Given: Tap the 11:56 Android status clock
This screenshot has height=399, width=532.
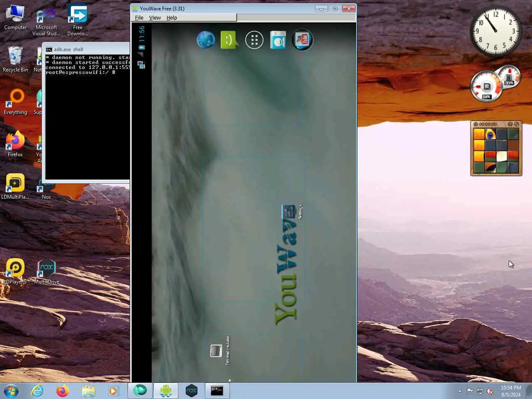Looking at the screenshot, I should pos(142,34).
